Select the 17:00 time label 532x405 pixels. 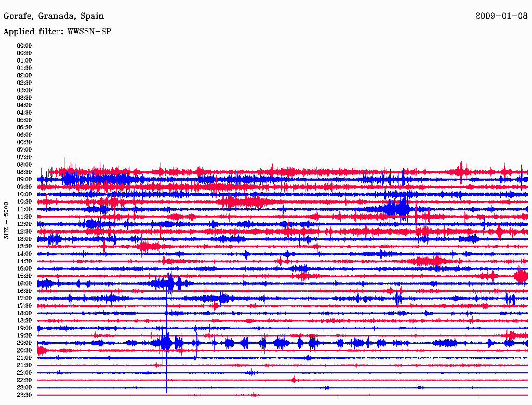click(x=24, y=298)
